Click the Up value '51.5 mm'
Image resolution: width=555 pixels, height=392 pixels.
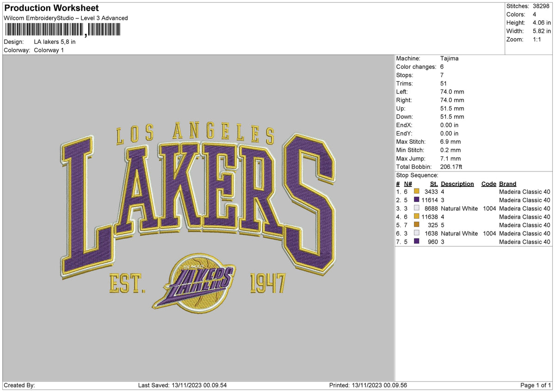[x=452, y=109]
